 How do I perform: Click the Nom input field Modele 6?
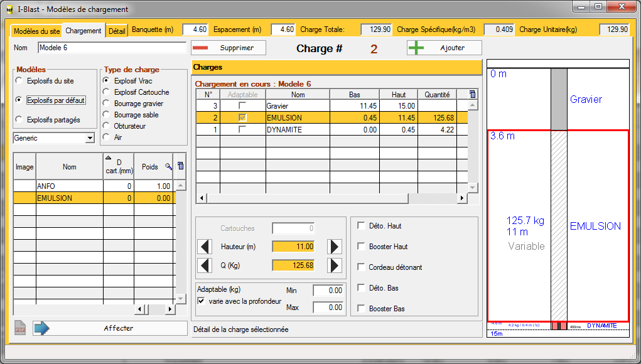click(112, 48)
